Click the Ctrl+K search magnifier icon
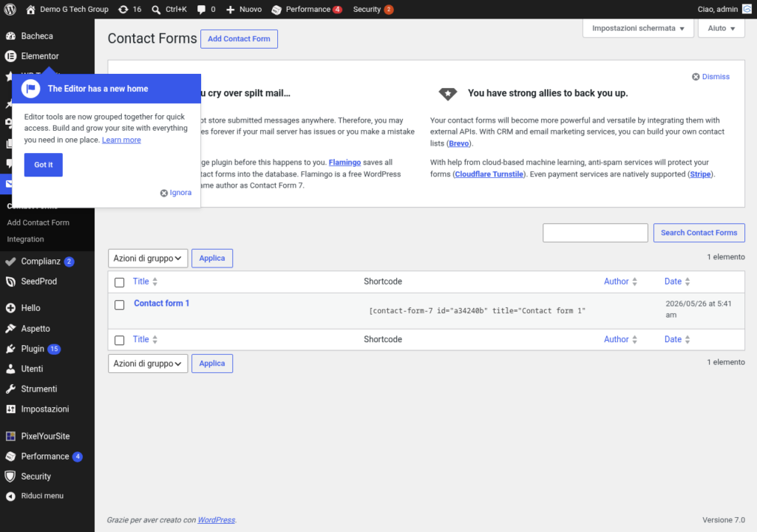 (156, 10)
